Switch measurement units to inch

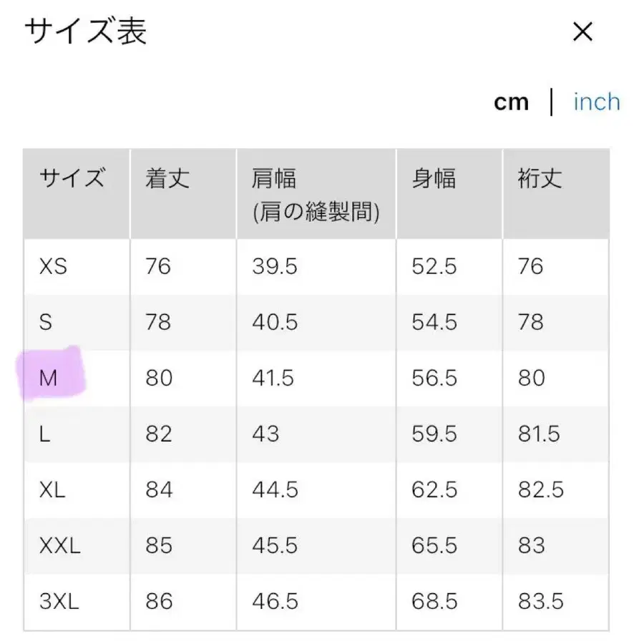[x=596, y=102]
